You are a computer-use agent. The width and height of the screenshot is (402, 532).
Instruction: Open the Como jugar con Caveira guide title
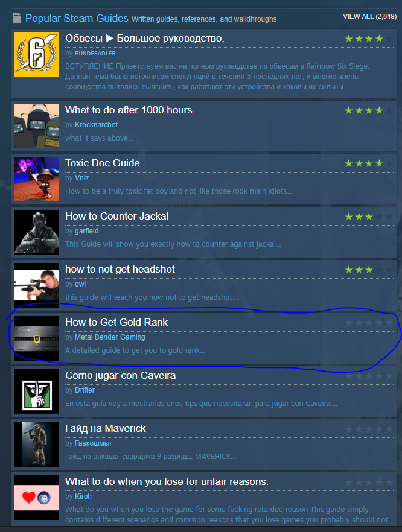[x=121, y=376]
